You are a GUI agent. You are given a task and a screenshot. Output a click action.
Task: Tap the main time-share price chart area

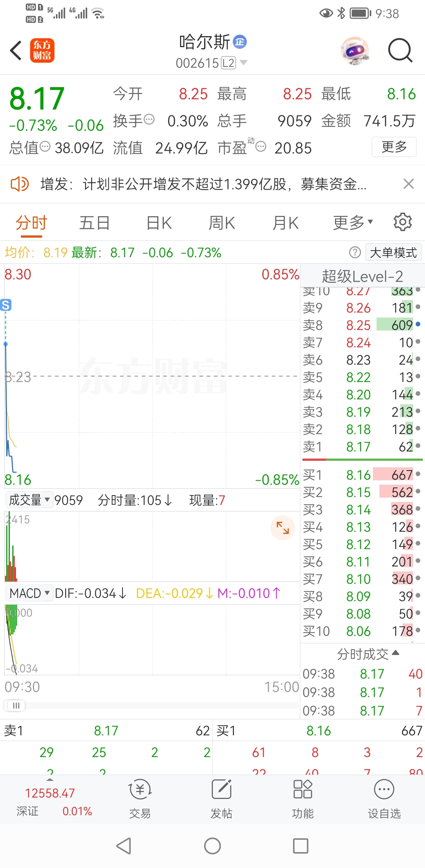point(152,376)
